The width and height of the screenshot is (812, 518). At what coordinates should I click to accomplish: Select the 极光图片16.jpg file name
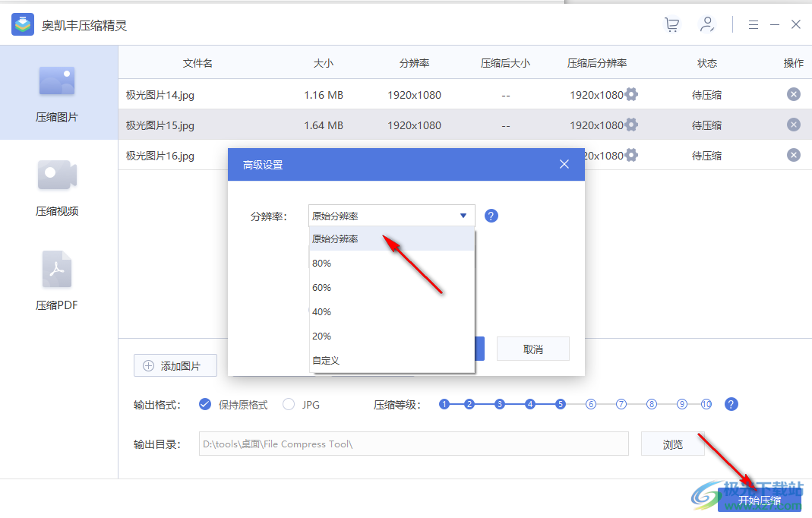[160, 156]
